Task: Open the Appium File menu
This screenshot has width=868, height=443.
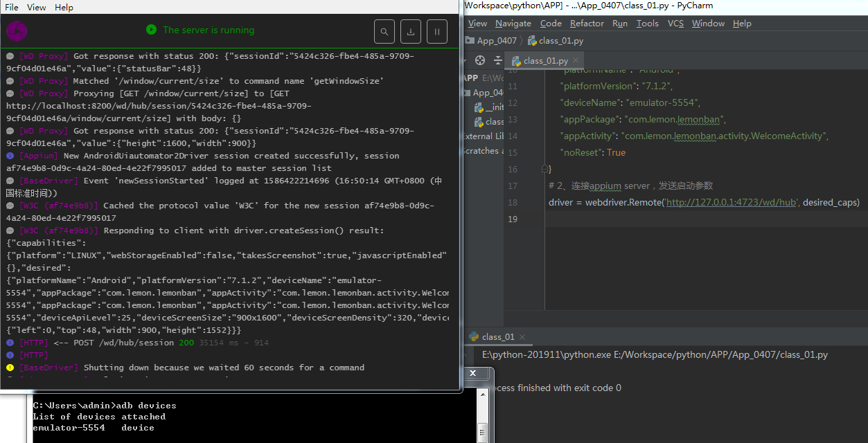Action: [12, 7]
